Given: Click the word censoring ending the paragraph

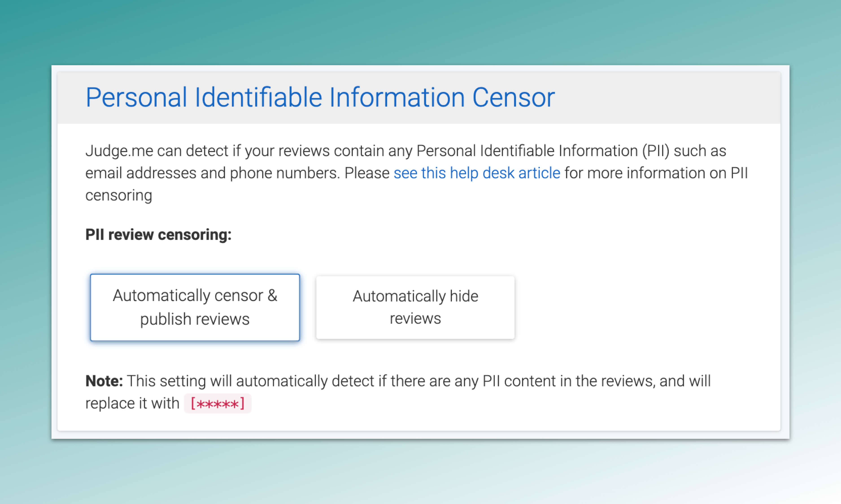Looking at the screenshot, I should tap(119, 196).
